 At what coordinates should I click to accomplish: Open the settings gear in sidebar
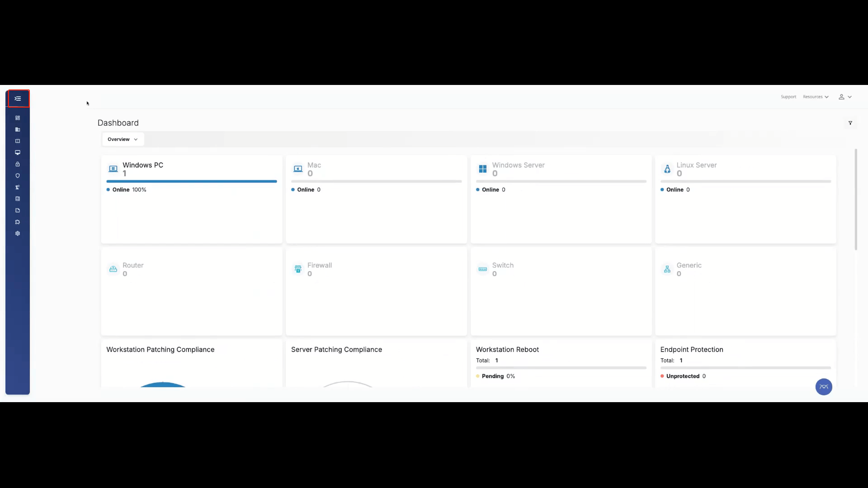tap(18, 234)
